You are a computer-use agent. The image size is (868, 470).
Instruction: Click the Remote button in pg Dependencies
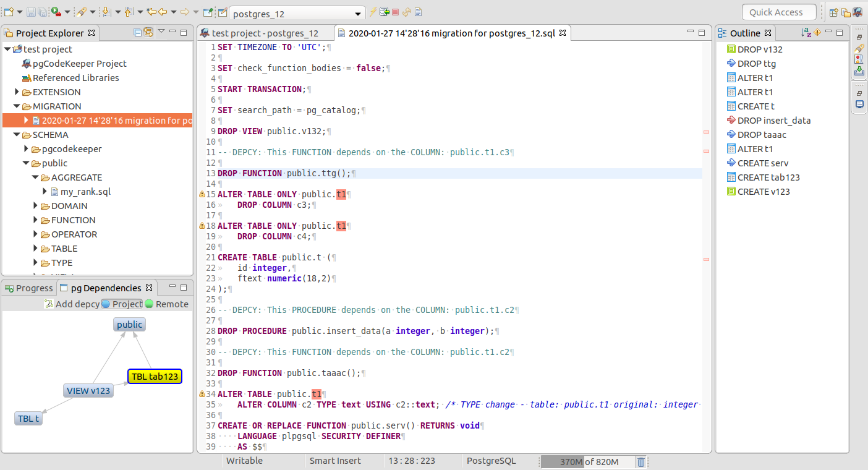click(166, 304)
